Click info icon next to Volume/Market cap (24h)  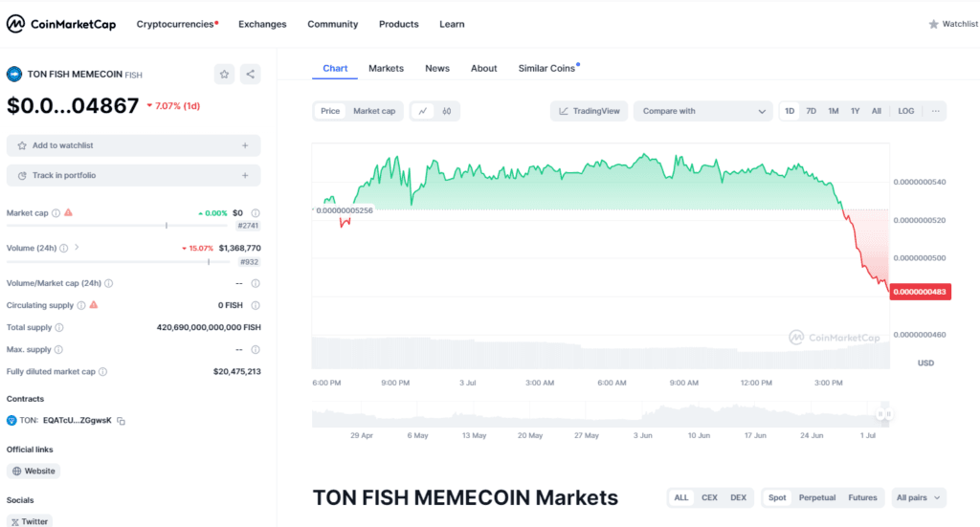click(109, 283)
